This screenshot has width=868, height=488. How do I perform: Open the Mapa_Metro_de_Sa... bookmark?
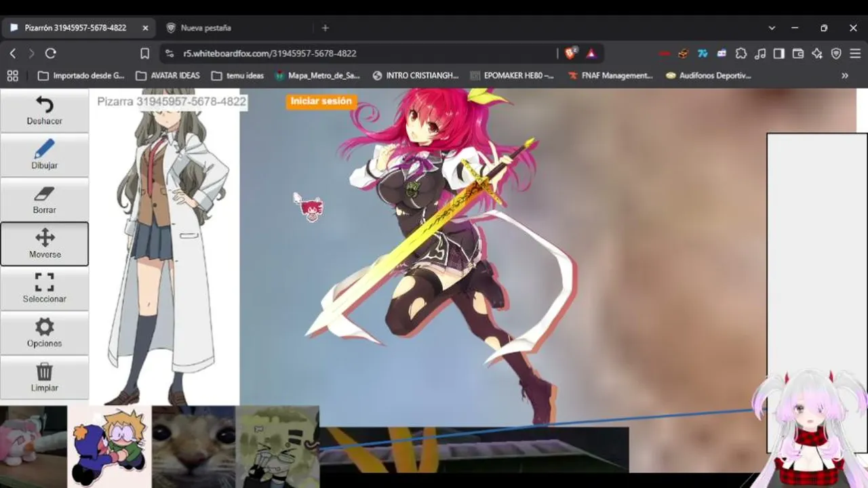(317, 76)
